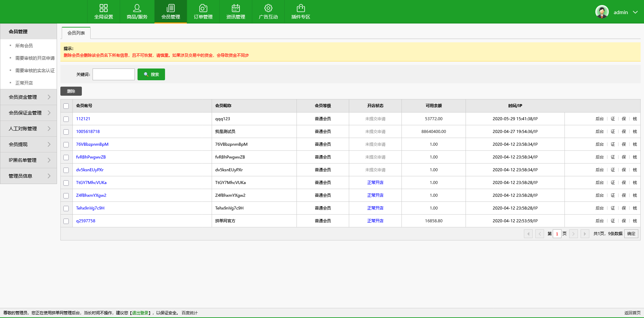644x318 pixels.
Task: Open the 商品/服务 person icon
Action: [137, 8]
